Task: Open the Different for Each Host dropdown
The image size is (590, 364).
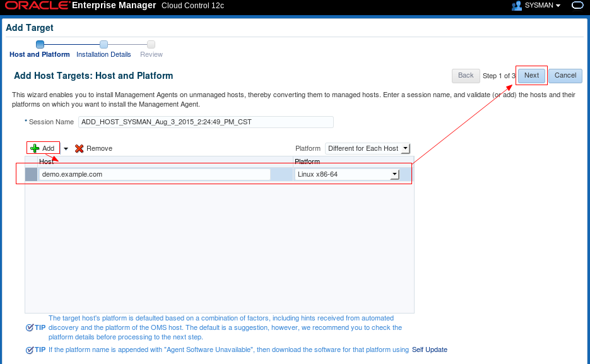Action: 368,148
